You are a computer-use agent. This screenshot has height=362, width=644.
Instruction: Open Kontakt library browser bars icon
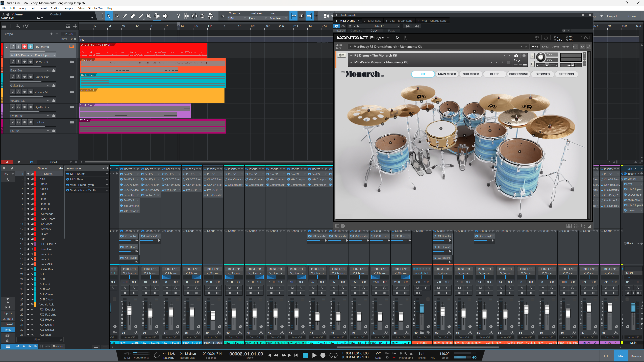[x=405, y=38]
